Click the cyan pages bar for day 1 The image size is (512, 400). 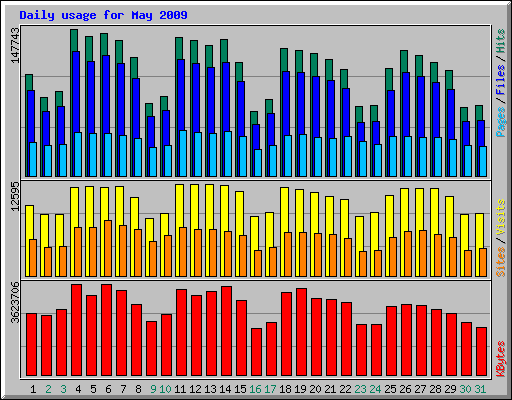tap(33, 159)
